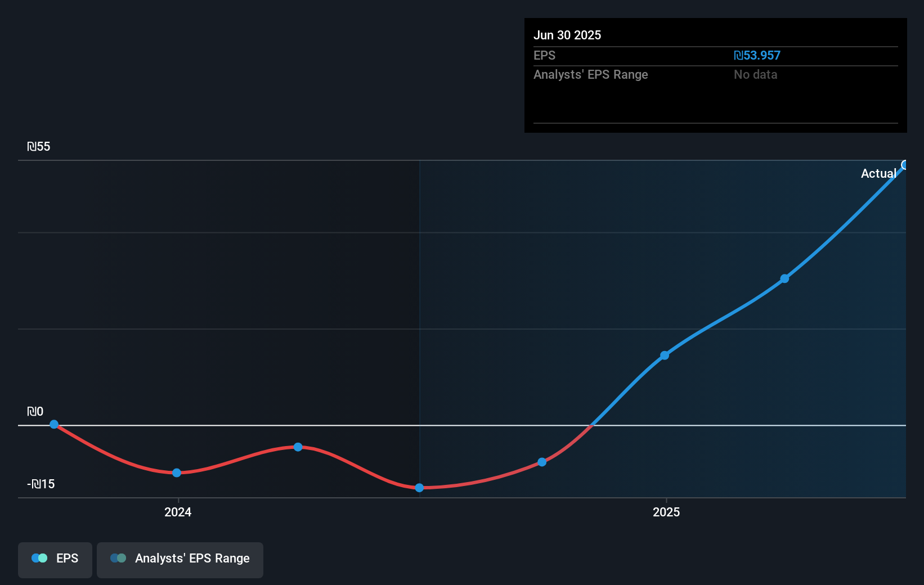Click the topmost data point at chart's right edge
The height and width of the screenshot is (585, 924).
[x=905, y=164]
